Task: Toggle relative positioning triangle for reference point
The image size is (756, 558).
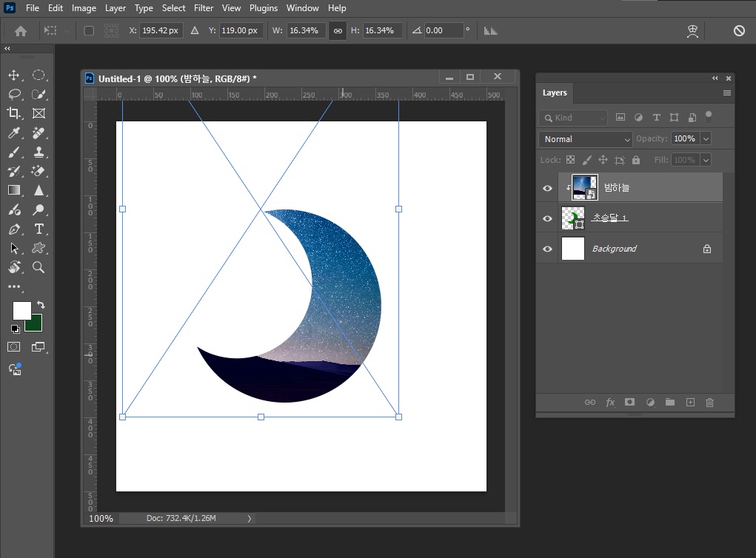Action: click(x=195, y=30)
